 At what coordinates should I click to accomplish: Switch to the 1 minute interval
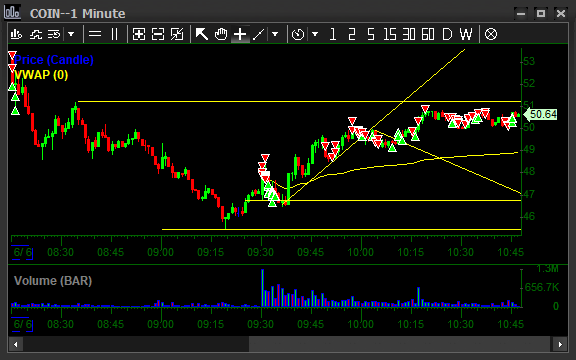tap(333, 35)
